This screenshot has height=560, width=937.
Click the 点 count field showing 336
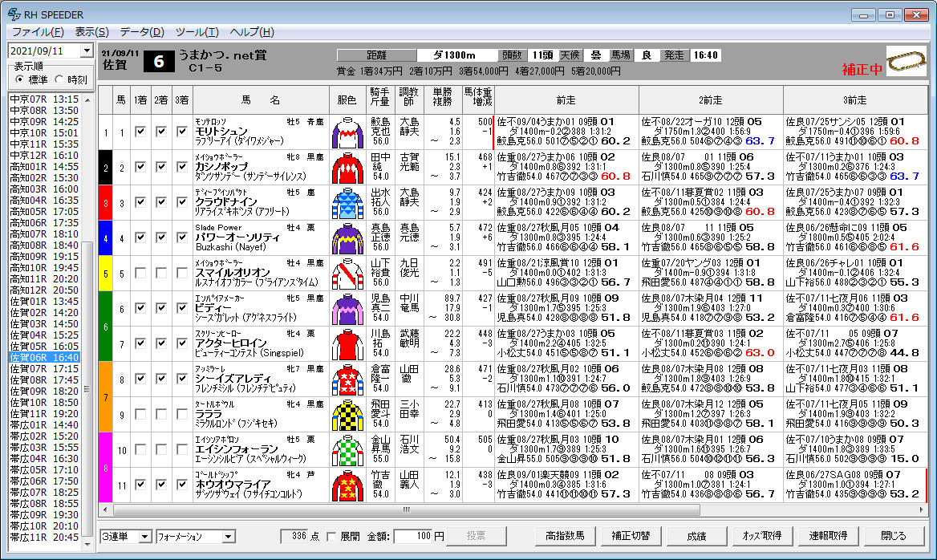click(294, 536)
